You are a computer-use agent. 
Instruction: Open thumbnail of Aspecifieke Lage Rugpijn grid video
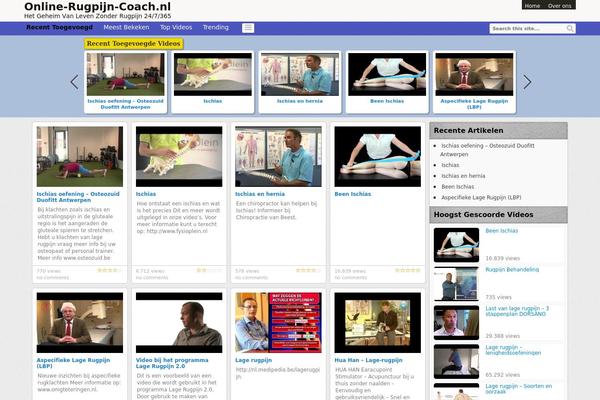pos(80,323)
